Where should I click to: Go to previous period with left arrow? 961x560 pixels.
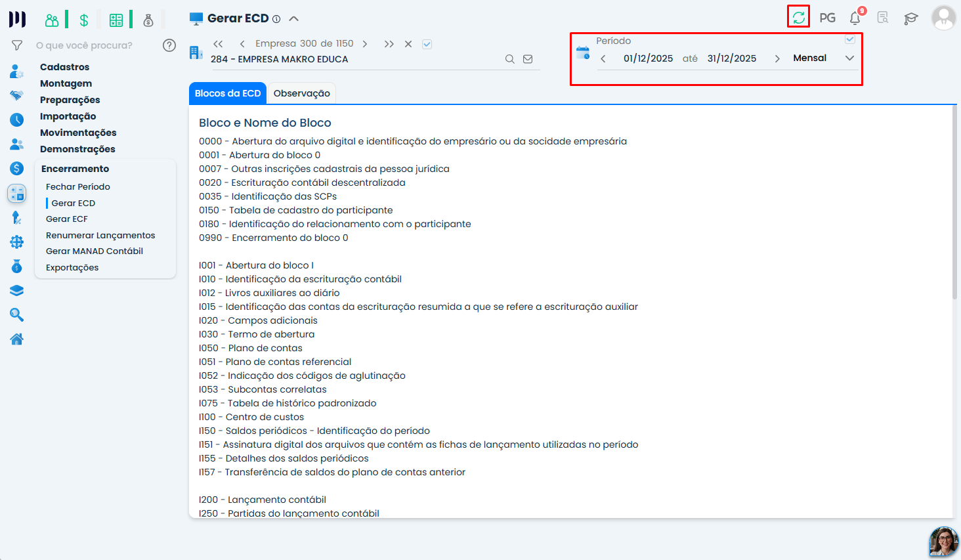coord(603,58)
